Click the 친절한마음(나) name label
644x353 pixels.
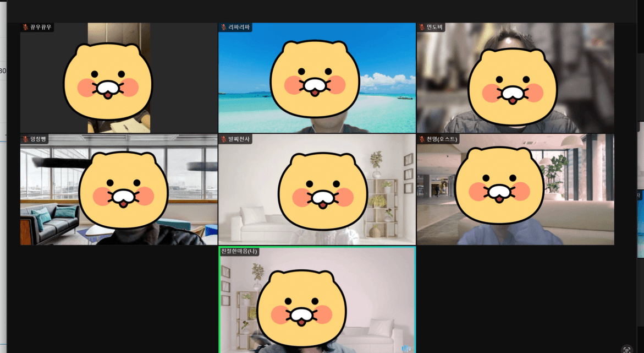(x=239, y=252)
